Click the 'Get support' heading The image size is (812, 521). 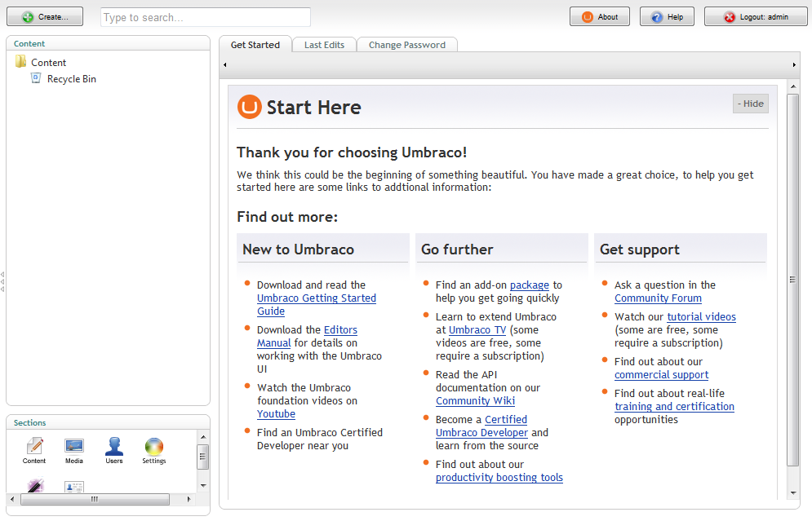pyautogui.click(x=640, y=249)
